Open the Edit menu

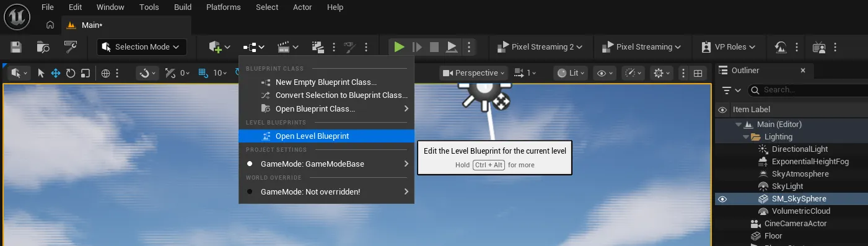pos(76,7)
